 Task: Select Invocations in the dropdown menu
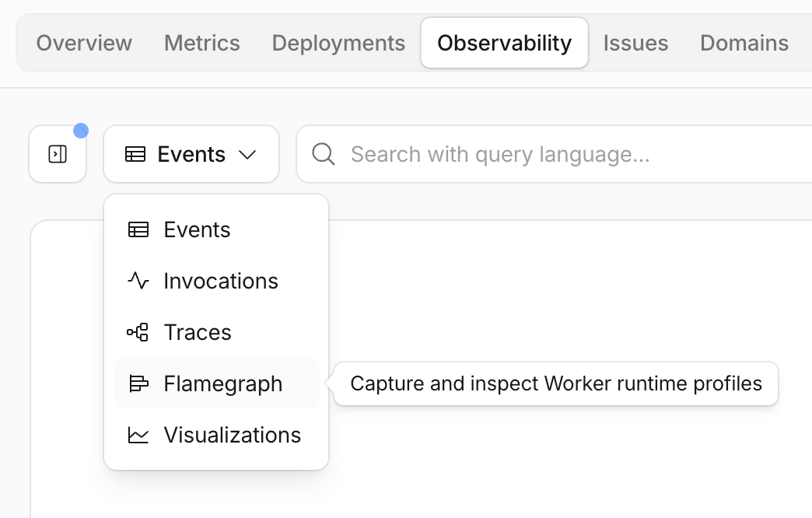(x=216, y=281)
